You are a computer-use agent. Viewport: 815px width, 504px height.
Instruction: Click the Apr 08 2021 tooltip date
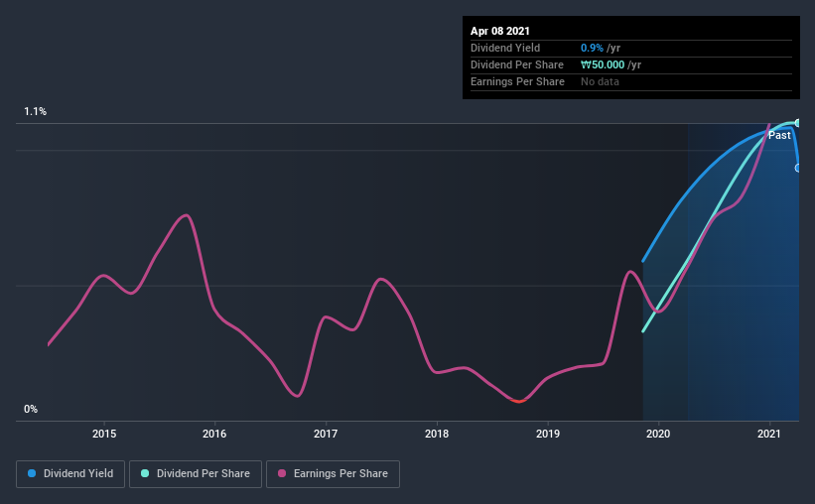point(501,31)
